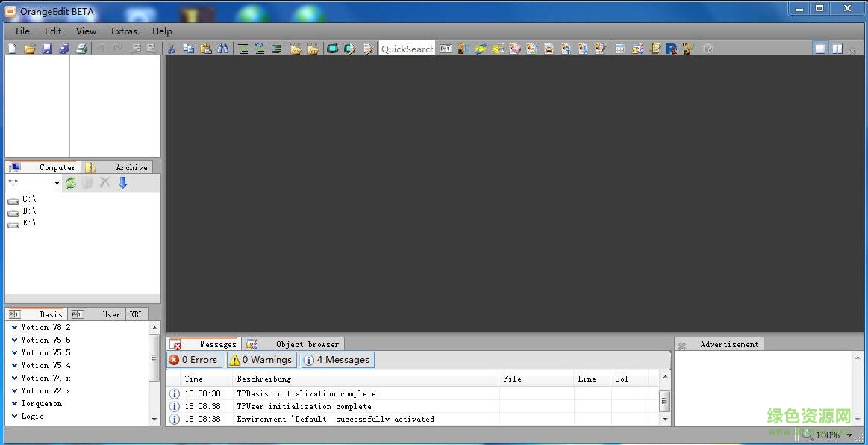Click the binoculars Find icon
This screenshot has width=868, height=445.
click(222, 49)
